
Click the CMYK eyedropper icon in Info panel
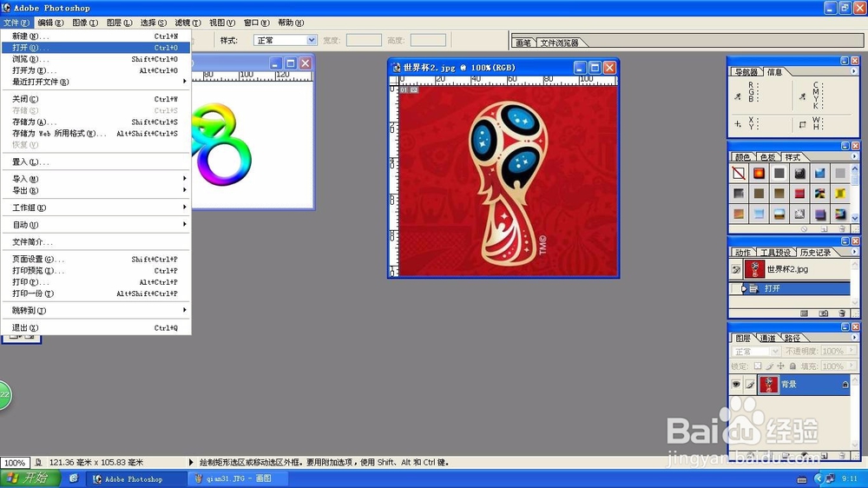tap(803, 96)
